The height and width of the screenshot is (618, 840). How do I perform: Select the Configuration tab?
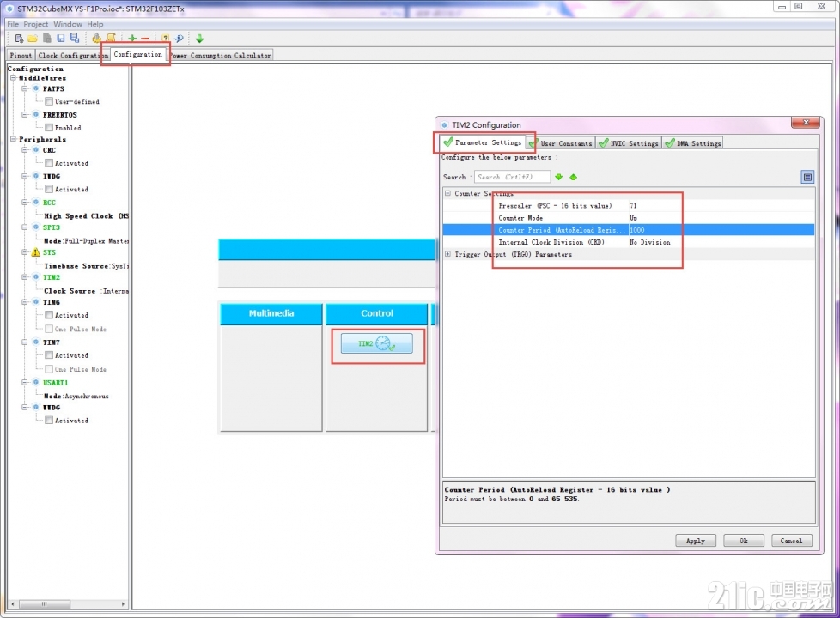137,55
